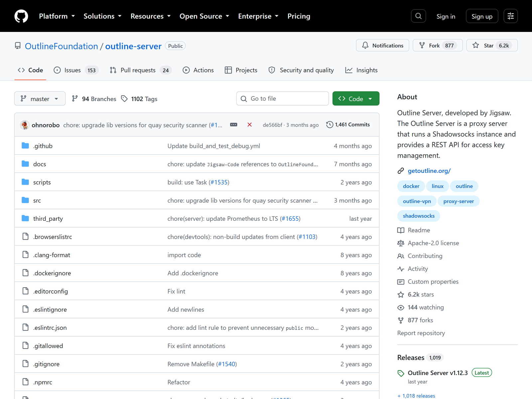Star the repository with Star button
Image resolution: width=532 pixels, height=399 pixels.
click(x=492, y=46)
